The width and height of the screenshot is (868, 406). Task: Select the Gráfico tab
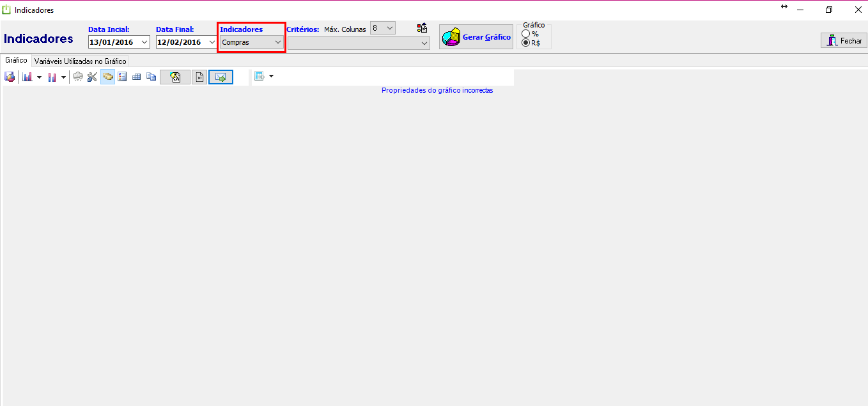(x=16, y=60)
